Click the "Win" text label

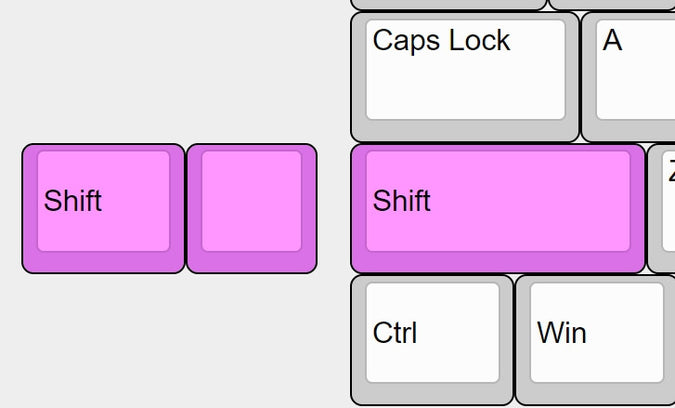click(x=562, y=333)
